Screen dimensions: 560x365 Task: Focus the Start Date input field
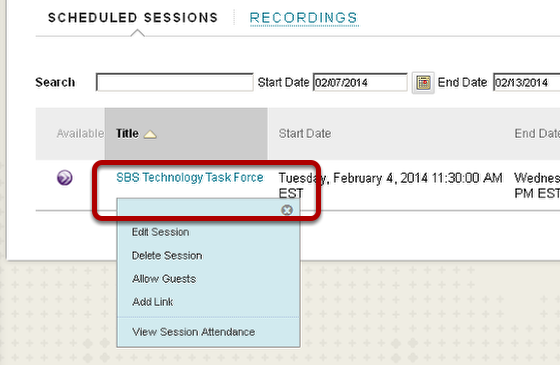pyautogui.click(x=360, y=82)
